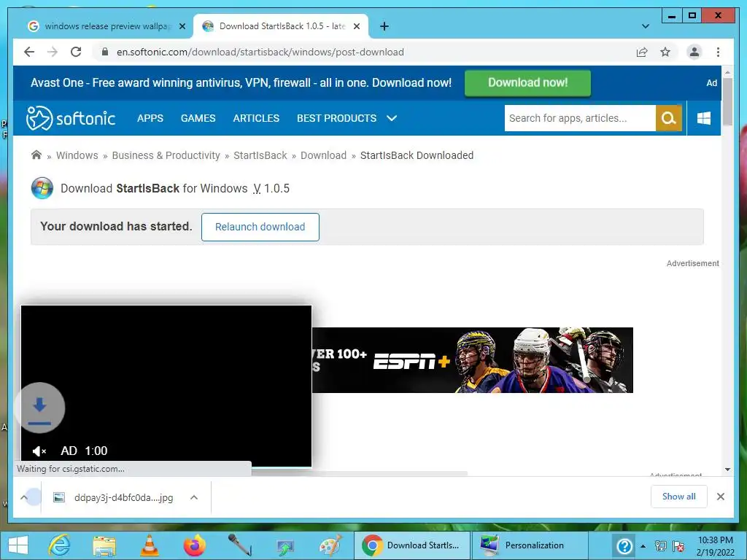Viewport: 747px width, 560px height.
Task: Expand options for ddpay3j download item
Action: (194, 497)
